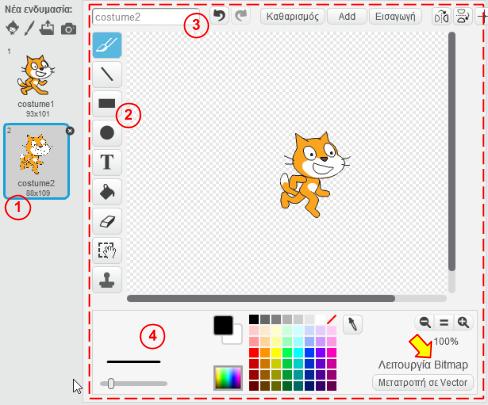Screen dimensions: 488x405
Task: Pick the black palette swatch
Action: pyautogui.click(x=254, y=319)
